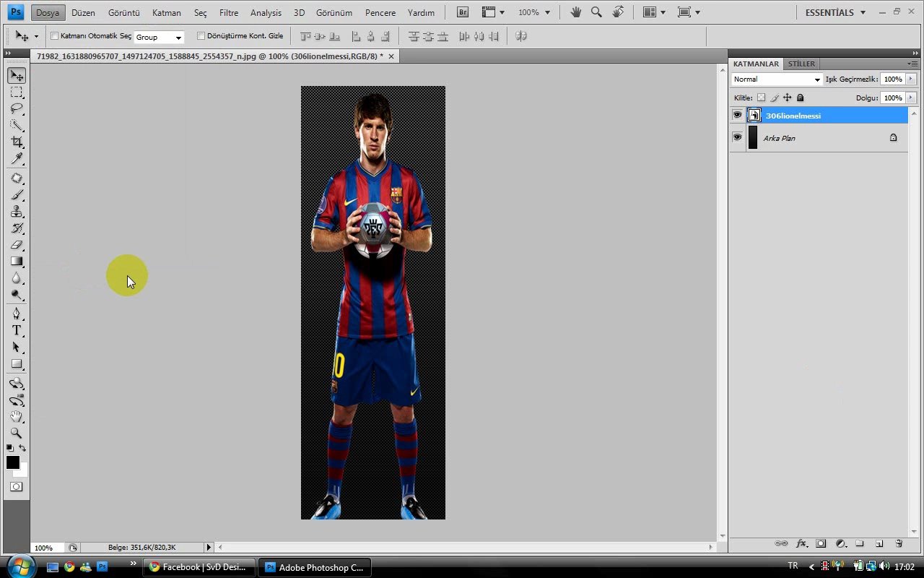Select the Spot Healing Brush tool
The height and width of the screenshot is (578, 924).
[x=17, y=178]
